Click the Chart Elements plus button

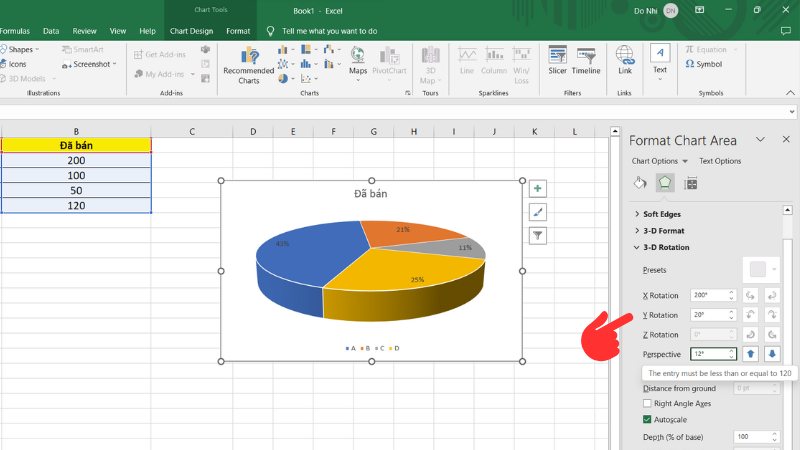(x=538, y=188)
